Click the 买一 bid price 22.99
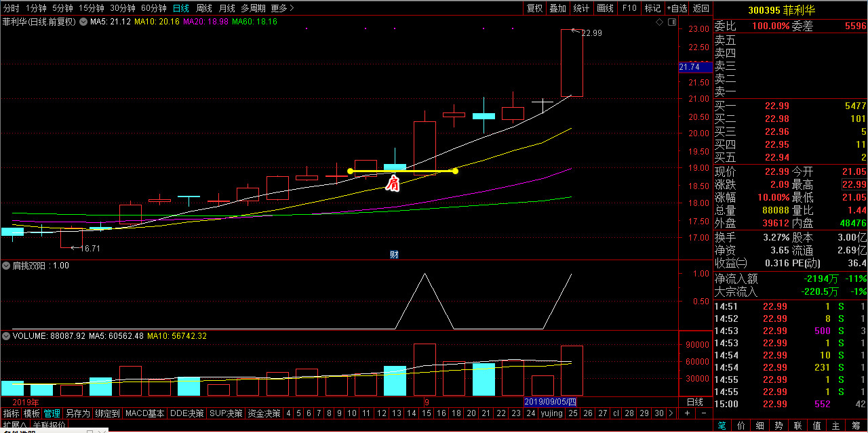This screenshot has width=868, height=433. coord(777,106)
